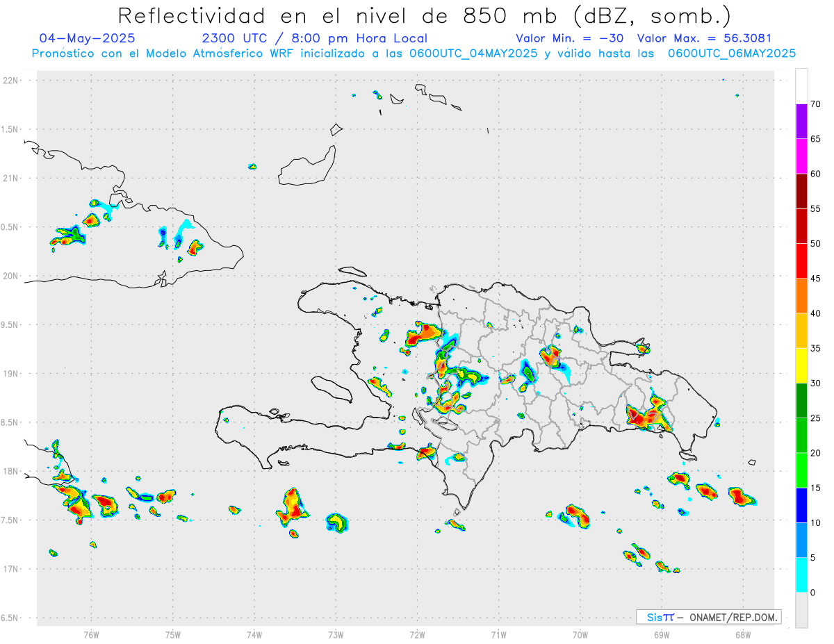Screen dimensions: 834x644
Task: Click the colorbar scale value '35'
Action: [815, 348]
